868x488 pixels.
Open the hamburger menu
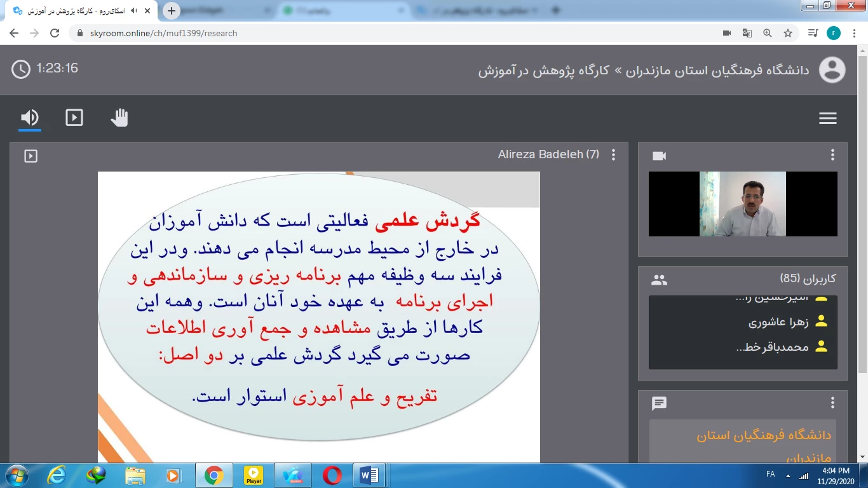(827, 119)
